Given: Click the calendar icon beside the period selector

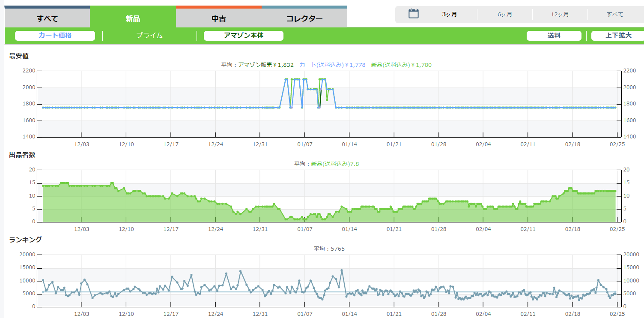Looking at the screenshot, I should coord(413,14).
